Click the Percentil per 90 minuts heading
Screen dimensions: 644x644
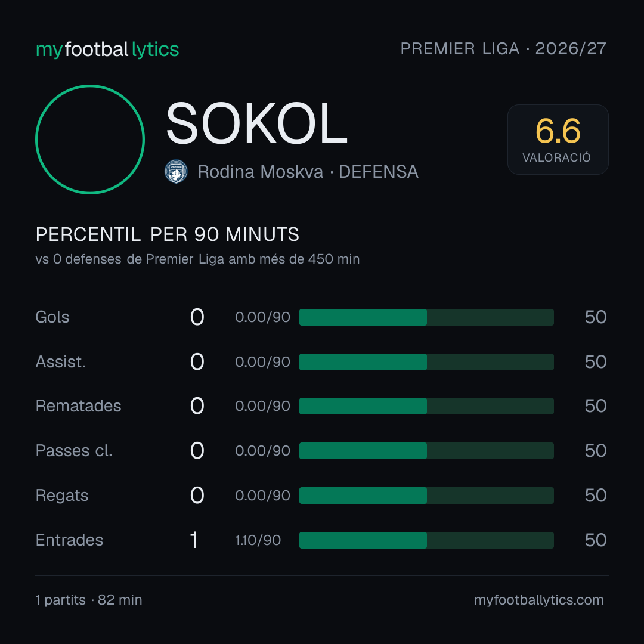pos(167,234)
